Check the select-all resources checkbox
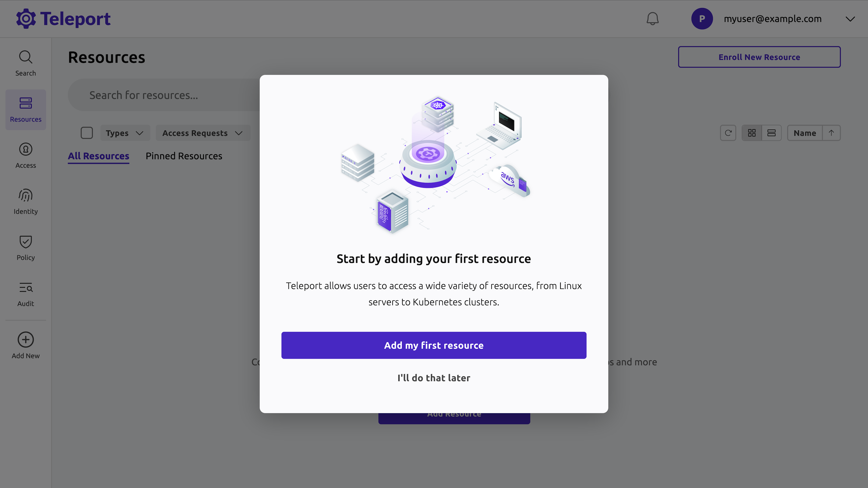The image size is (868, 488). click(86, 133)
